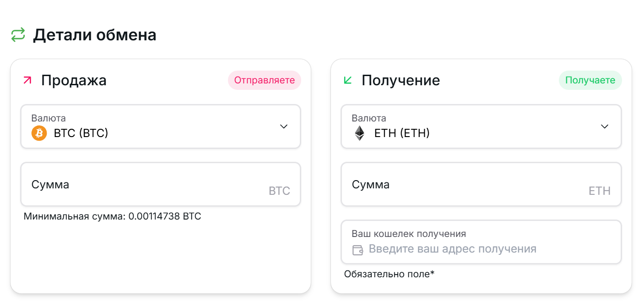
Task: Click the Детали обмена heading
Action: (94, 34)
